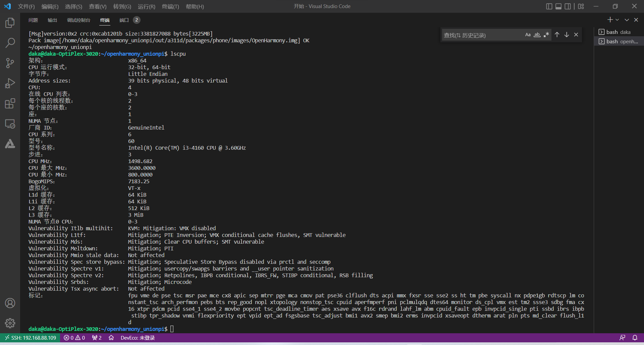Open the Extensions view

pos(10,103)
